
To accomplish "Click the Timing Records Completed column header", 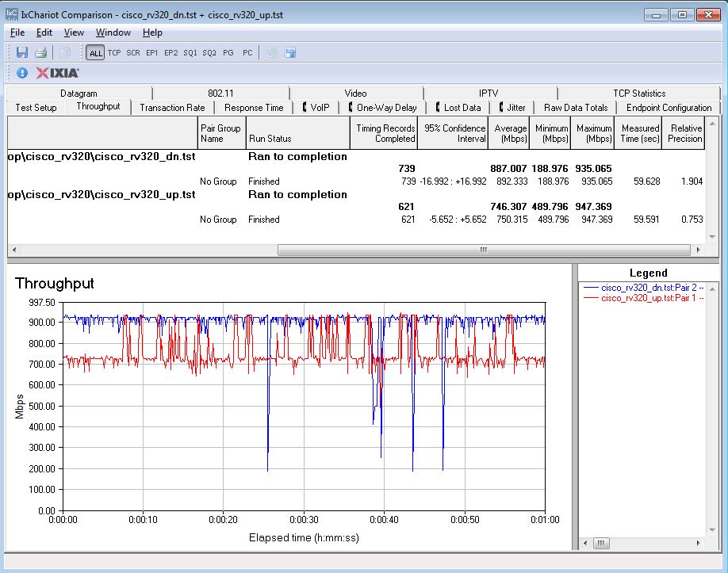I will click(x=384, y=133).
